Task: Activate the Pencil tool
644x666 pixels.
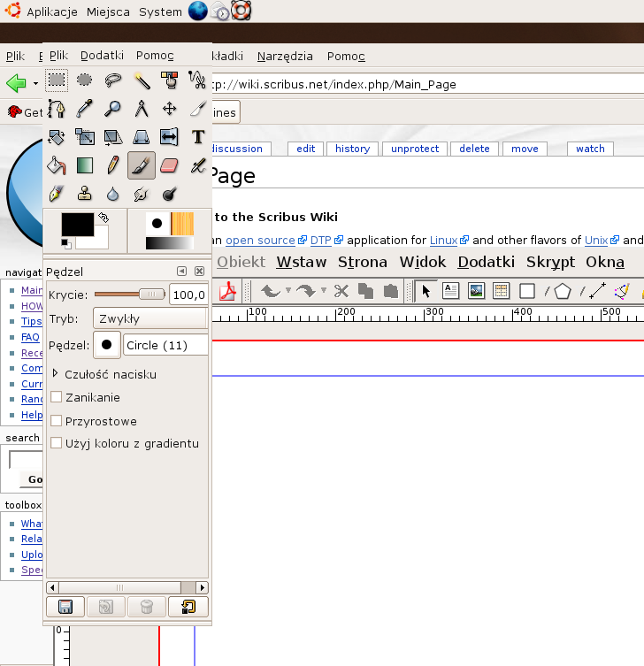Action: point(113,165)
